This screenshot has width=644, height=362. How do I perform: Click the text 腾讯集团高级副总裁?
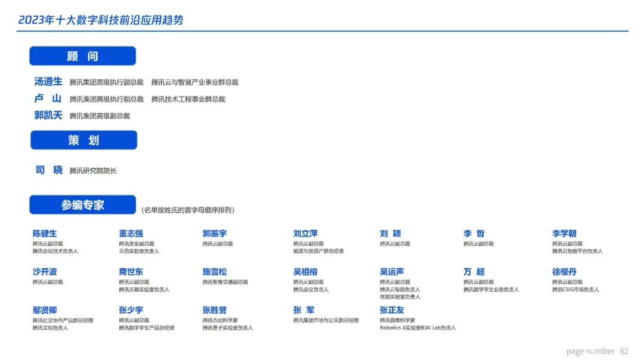point(100,116)
